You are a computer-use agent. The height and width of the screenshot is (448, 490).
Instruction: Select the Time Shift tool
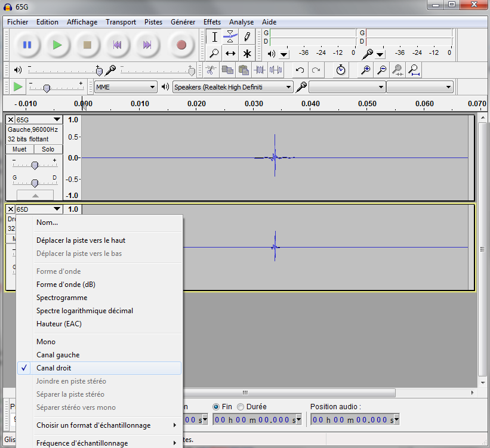(x=230, y=54)
